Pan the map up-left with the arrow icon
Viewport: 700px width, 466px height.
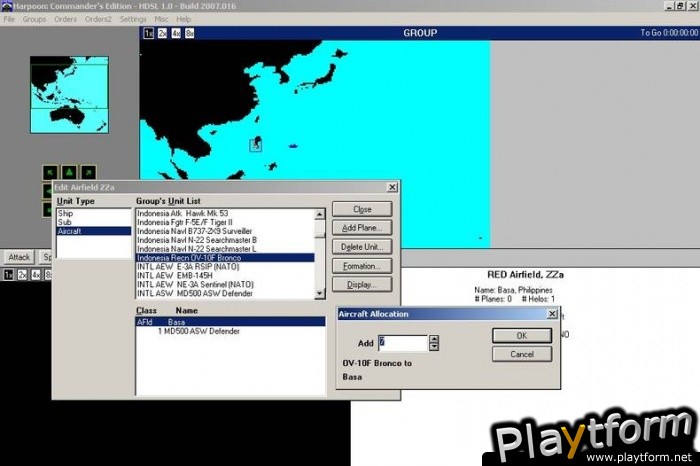tap(50, 172)
